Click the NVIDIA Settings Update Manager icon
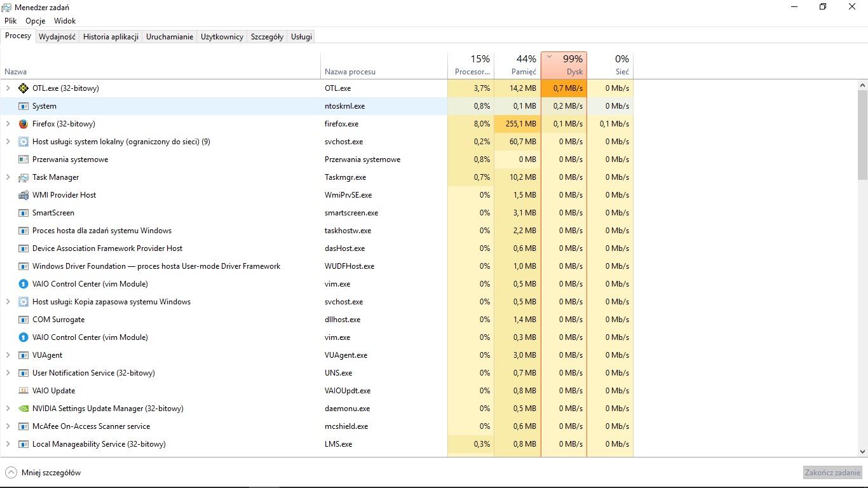 coord(24,409)
